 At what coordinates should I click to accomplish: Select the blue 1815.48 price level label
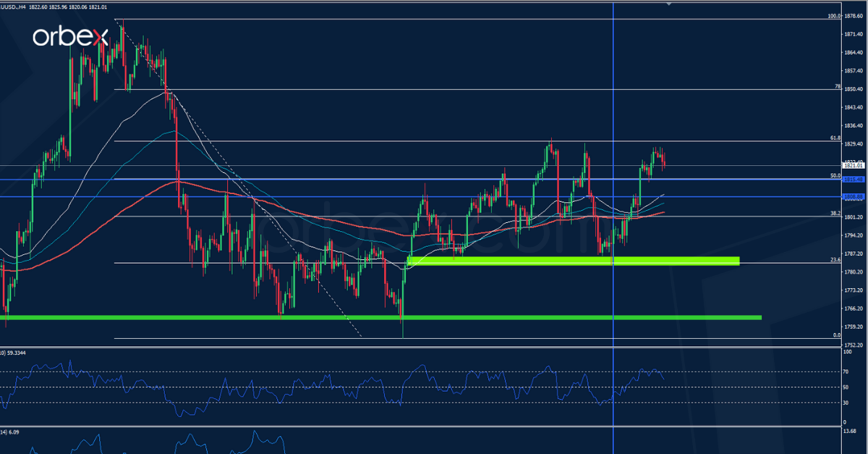click(x=854, y=179)
